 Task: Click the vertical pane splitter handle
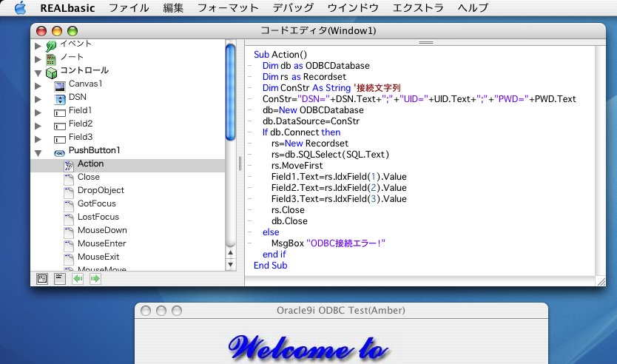coord(240,164)
